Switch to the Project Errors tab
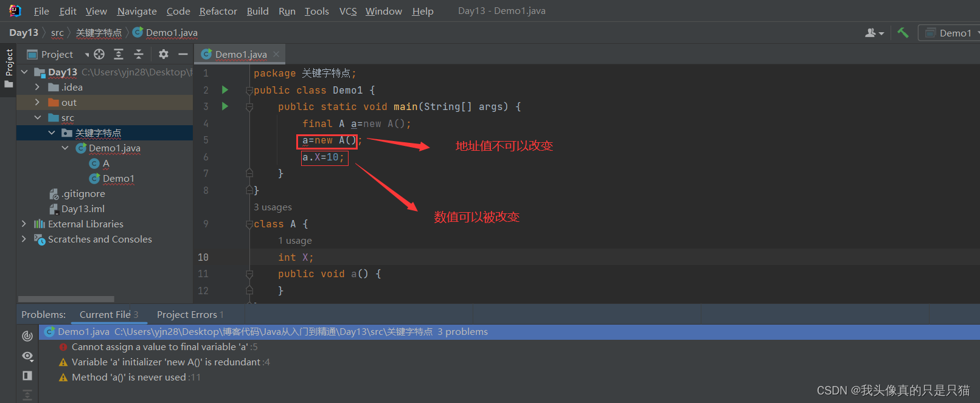This screenshot has width=980, height=403. pyautogui.click(x=190, y=314)
